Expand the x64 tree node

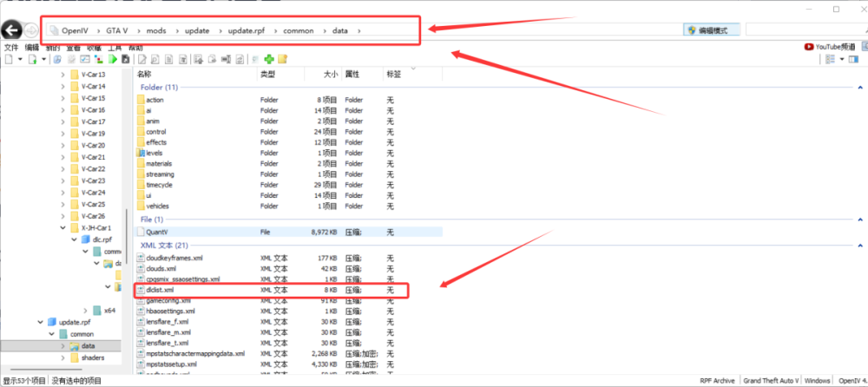(85, 311)
